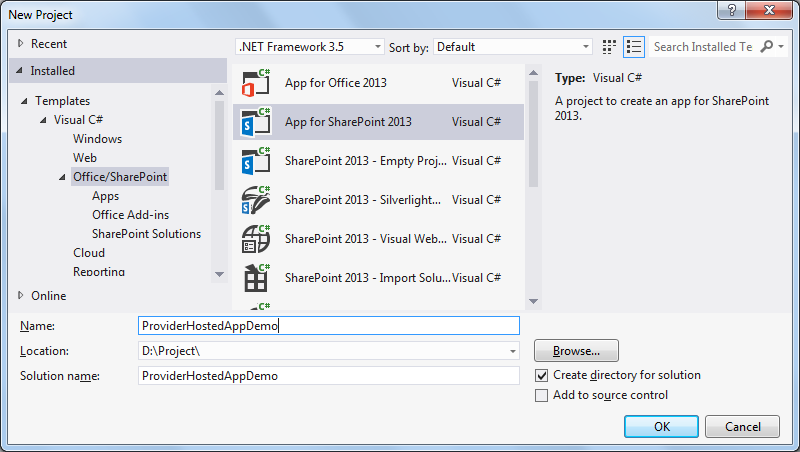Select 'SharePoint 2013 - Empty Proj...' row text
This screenshot has width=800, height=452.
[x=365, y=161]
